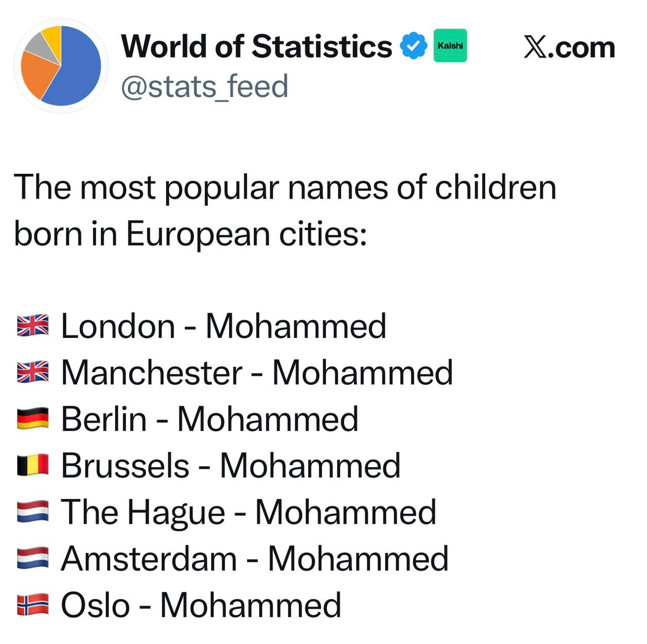
Task: Click the UK flag beside London
Action: point(33,326)
